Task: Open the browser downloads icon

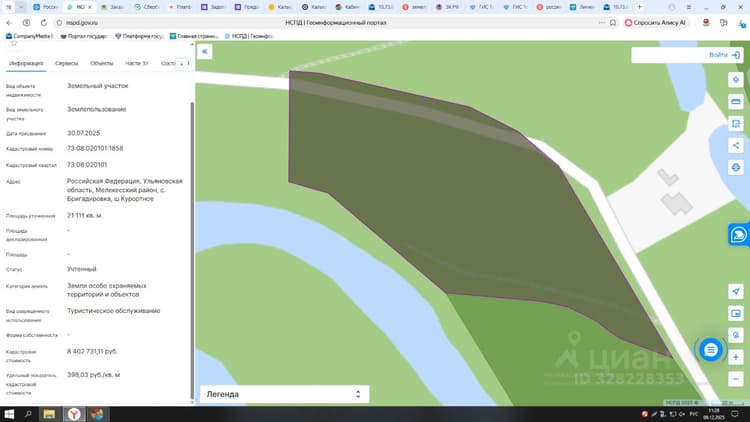Action: pyautogui.click(x=741, y=22)
